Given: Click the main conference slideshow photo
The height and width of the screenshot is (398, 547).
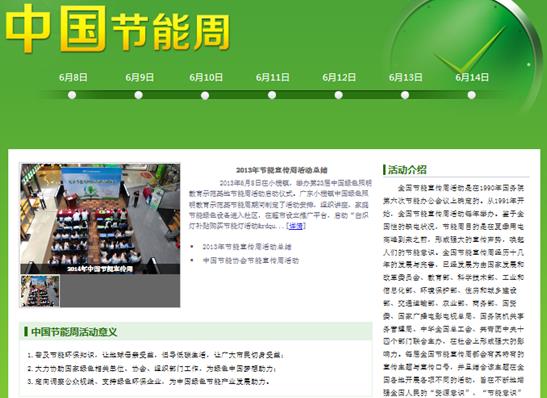Looking at the screenshot, I should 100,219.
